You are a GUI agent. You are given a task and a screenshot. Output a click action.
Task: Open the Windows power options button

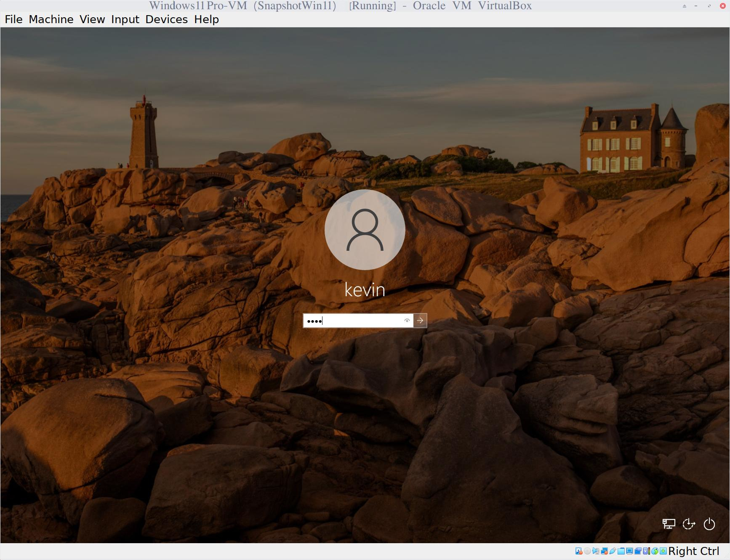tap(709, 524)
